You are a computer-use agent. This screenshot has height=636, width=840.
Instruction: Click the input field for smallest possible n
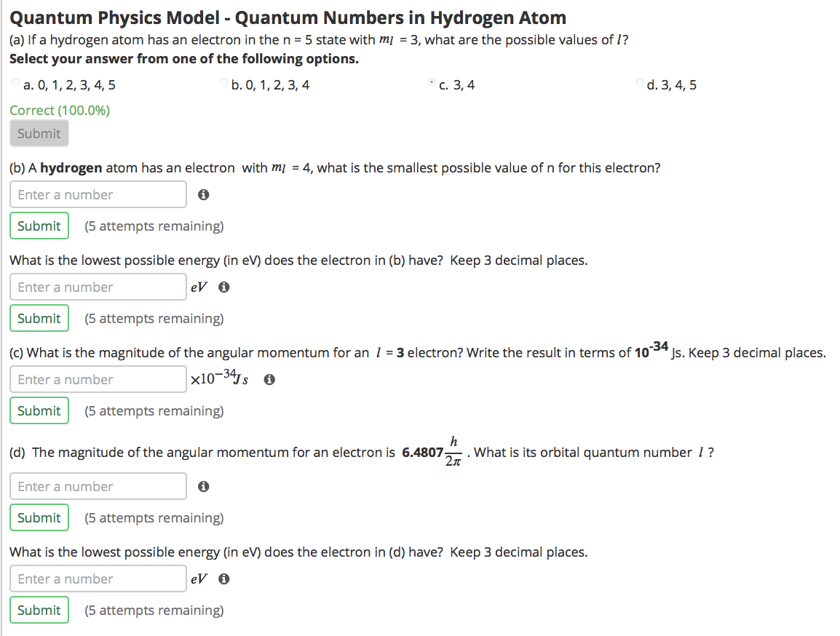coord(98,194)
